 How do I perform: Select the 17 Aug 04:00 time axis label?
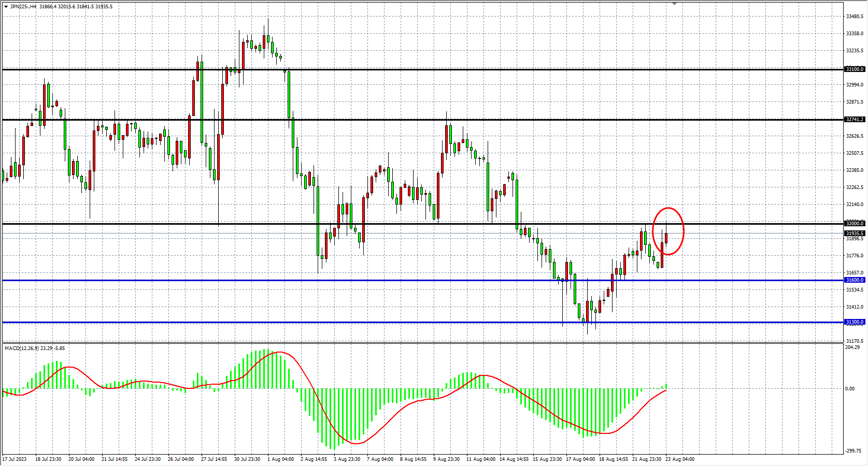click(x=580, y=459)
